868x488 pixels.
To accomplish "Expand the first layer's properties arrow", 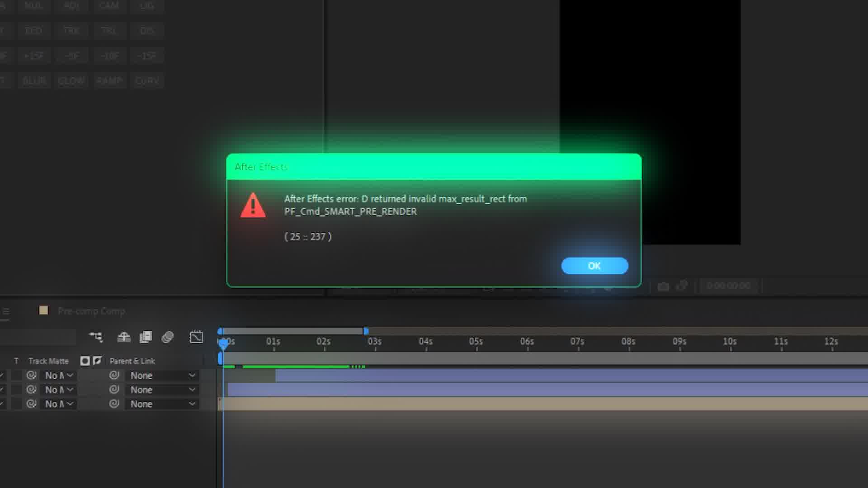I will click(x=3, y=375).
